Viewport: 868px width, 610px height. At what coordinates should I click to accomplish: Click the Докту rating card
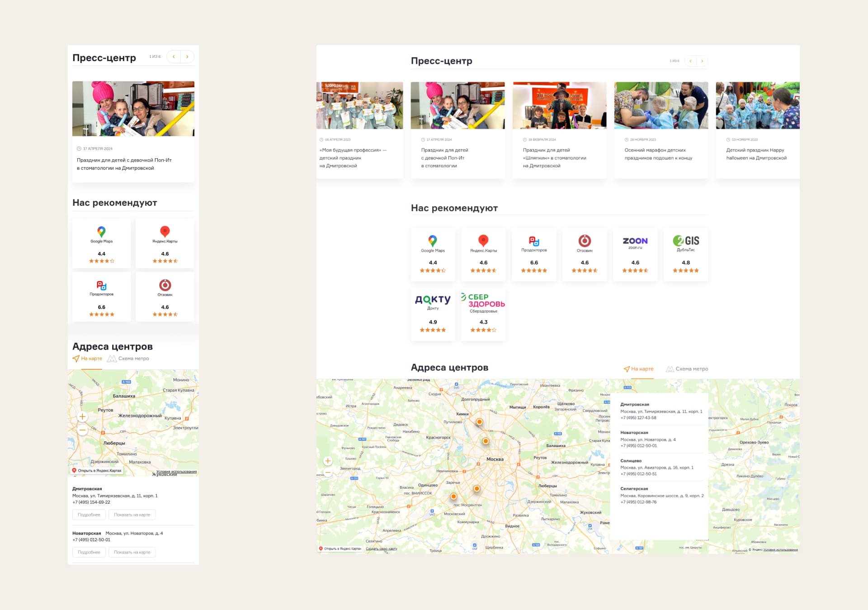[433, 314]
